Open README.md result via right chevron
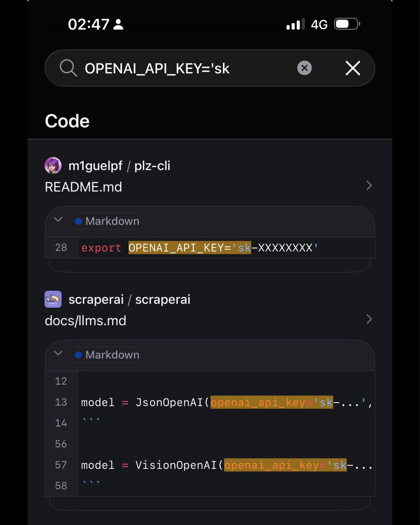Viewport: 420px width, 525px height. tap(369, 186)
